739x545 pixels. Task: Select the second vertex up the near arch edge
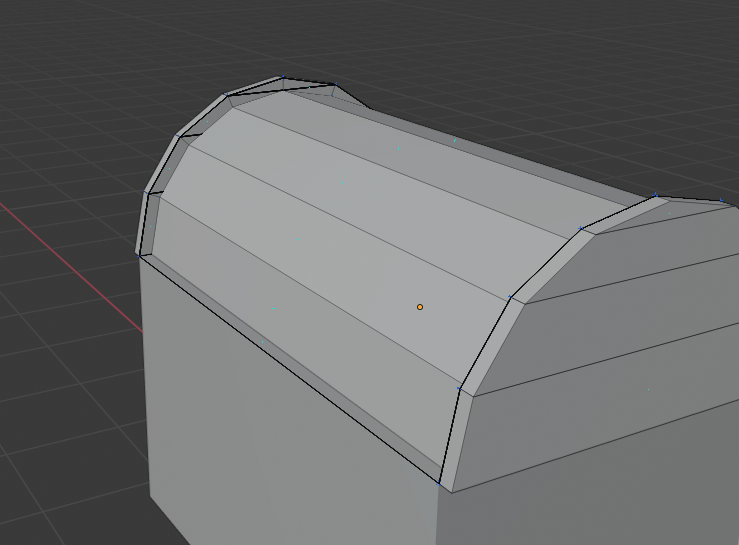pos(459,388)
